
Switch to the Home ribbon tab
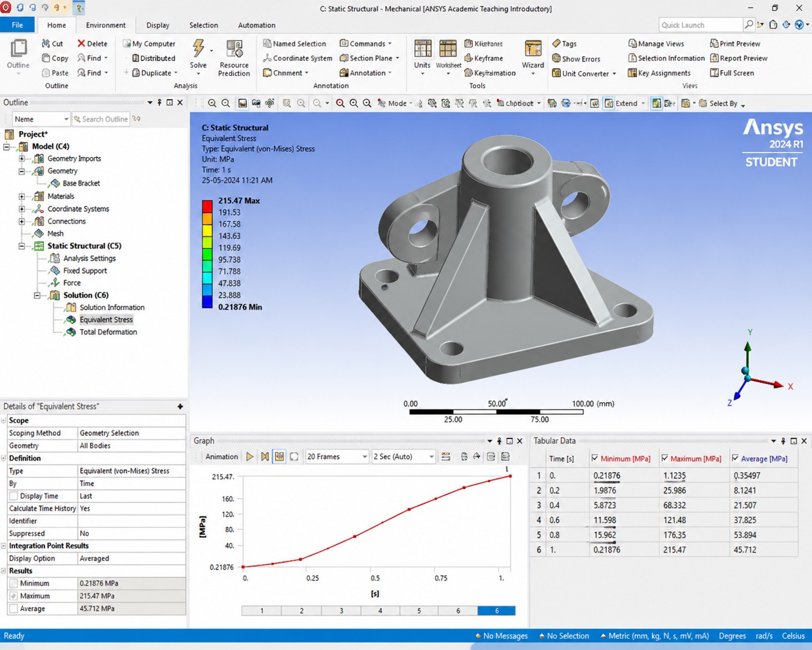pos(57,25)
